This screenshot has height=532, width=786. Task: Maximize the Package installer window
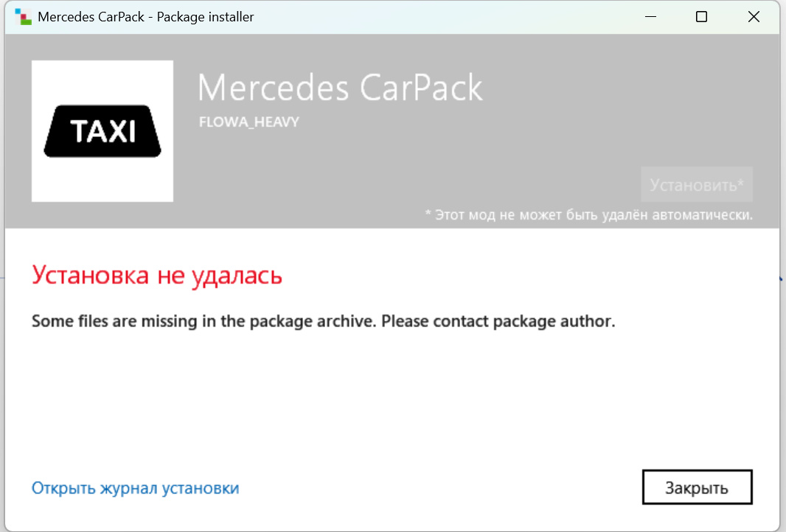pos(702,16)
